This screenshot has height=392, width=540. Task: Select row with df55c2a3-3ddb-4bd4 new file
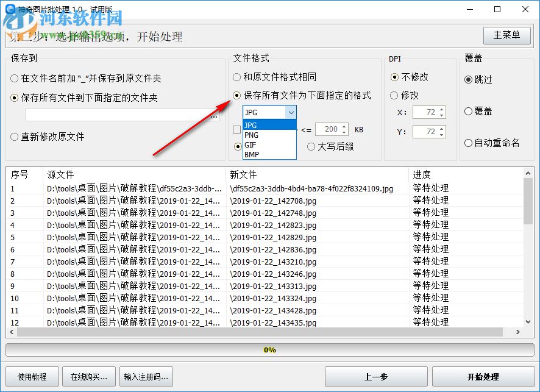tap(265, 188)
